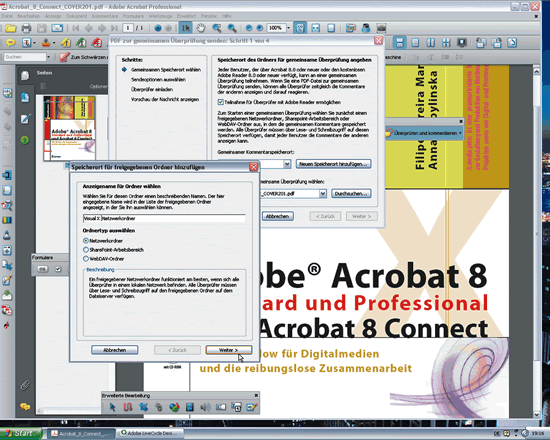Open the Werkzeuge menu
This screenshot has height=440, width=550.
pos(160,16)
